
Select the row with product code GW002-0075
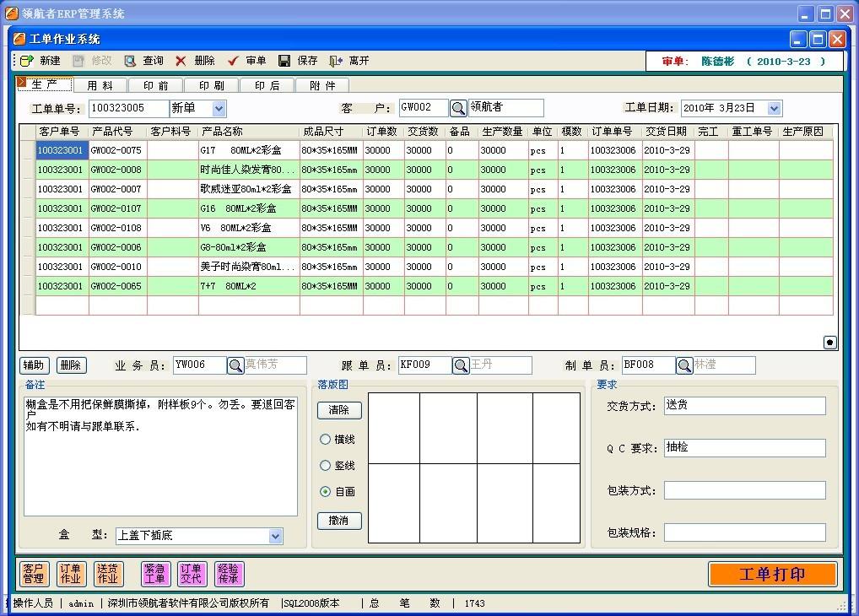pos(427,150)
